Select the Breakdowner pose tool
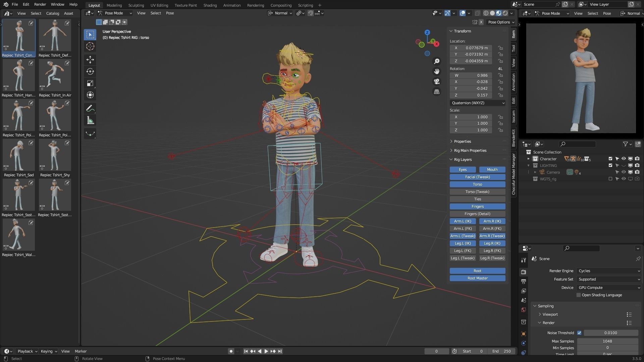644x362 pixels. 90,134
